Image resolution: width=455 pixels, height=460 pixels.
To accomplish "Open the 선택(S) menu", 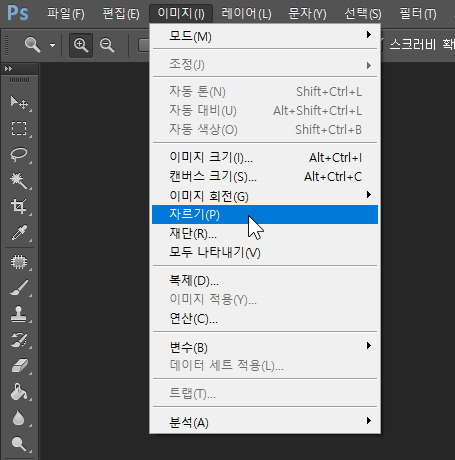I will [363, 14].
